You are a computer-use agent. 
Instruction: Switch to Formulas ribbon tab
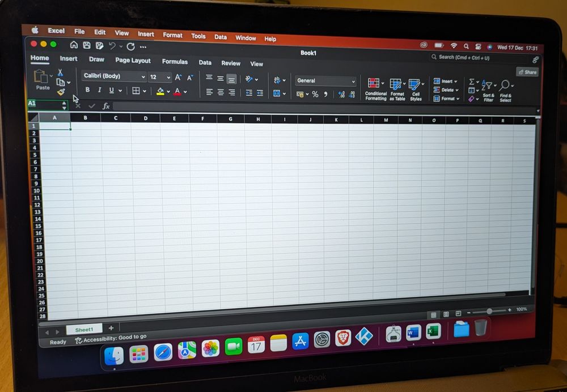click(175, 61)
